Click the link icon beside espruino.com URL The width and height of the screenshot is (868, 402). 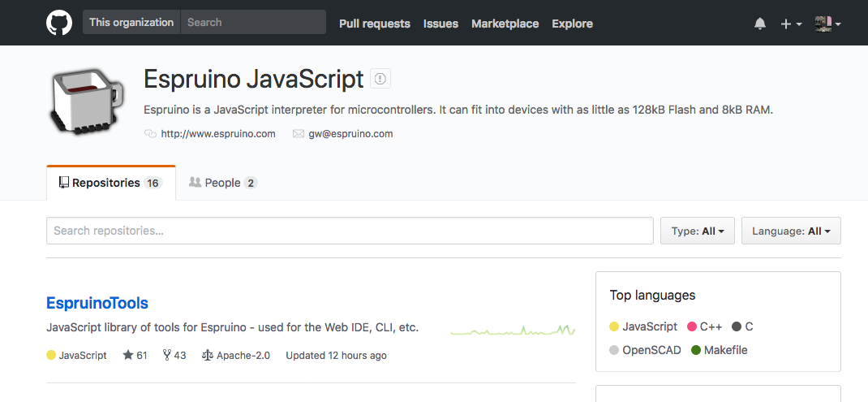pos(150,134)
